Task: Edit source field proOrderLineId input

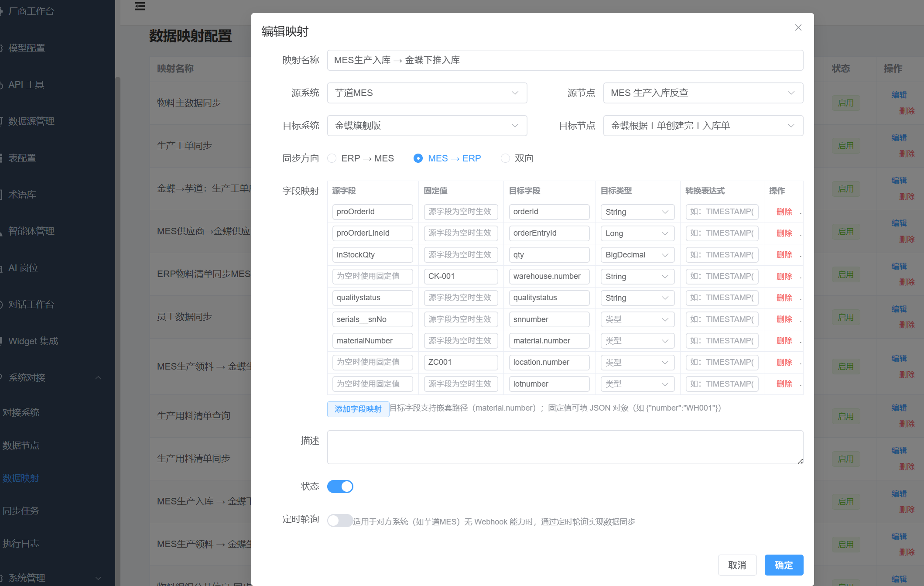Action: click(373, 233)
